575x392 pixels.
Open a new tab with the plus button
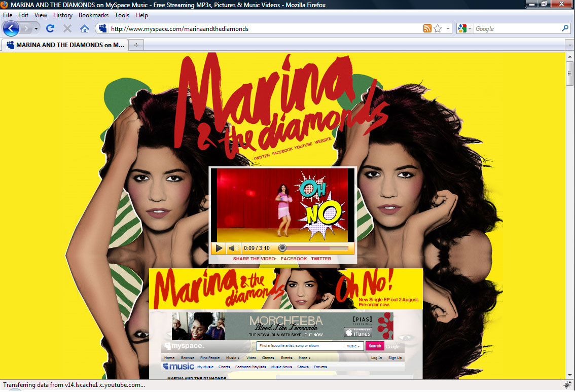pos(136,45)
